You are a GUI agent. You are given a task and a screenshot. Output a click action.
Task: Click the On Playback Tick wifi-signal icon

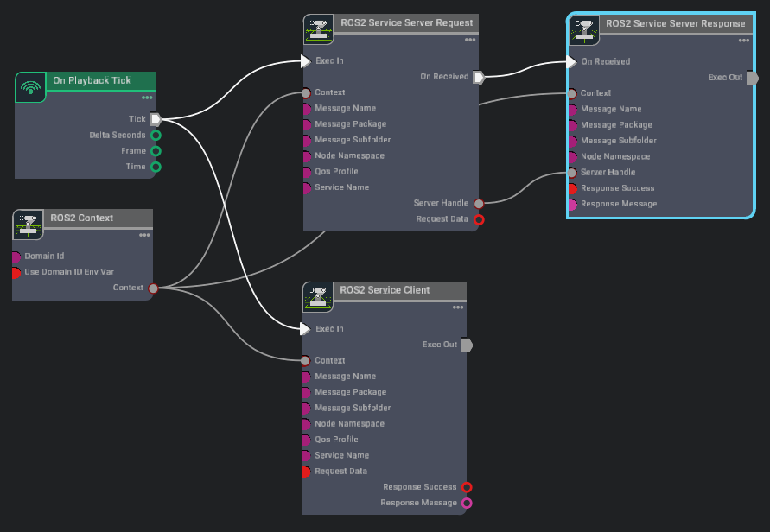[x=32, y=87]
